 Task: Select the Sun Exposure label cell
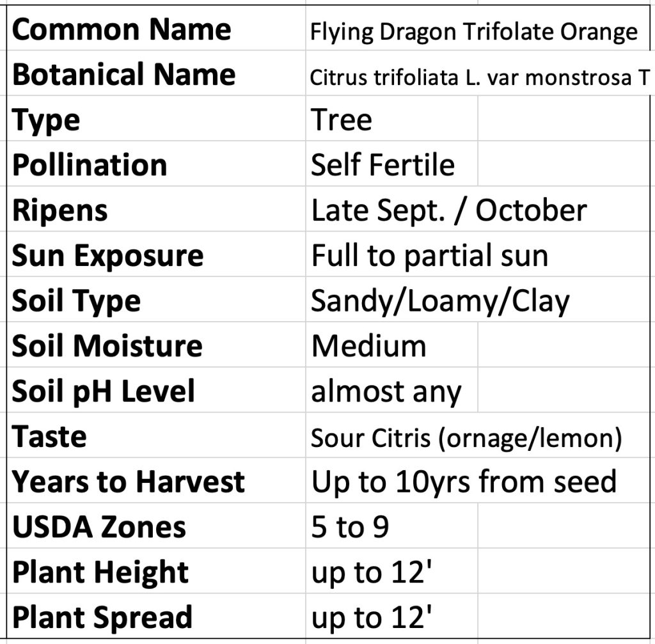[107, 255]
